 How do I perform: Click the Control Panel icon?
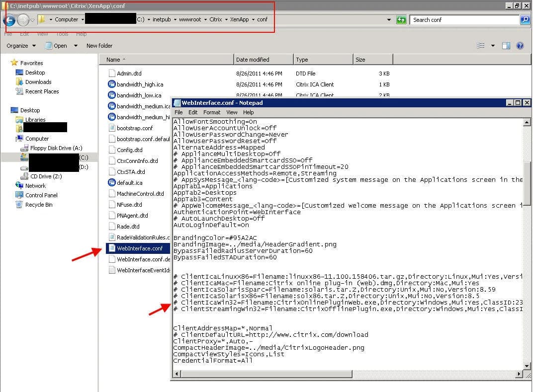[19, 195]
